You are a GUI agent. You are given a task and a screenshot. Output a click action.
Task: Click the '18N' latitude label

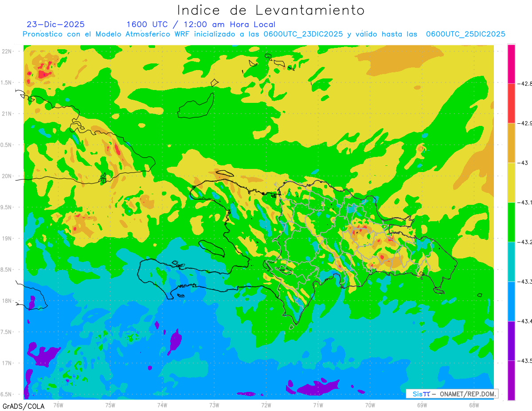click(x=6, y=301)
